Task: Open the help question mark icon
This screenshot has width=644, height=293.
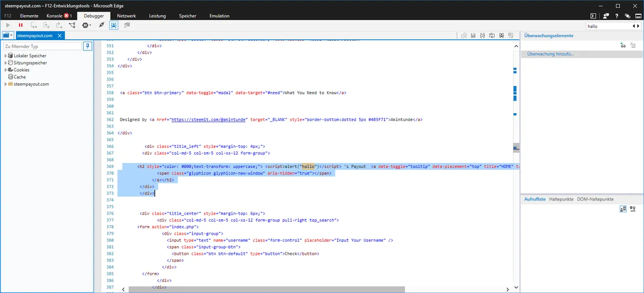Action: point(617,16)
